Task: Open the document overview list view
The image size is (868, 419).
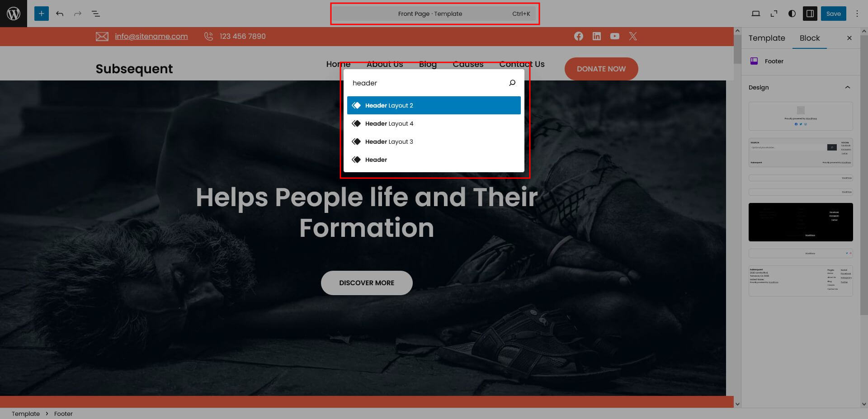Action: click(x=96, y=14)
